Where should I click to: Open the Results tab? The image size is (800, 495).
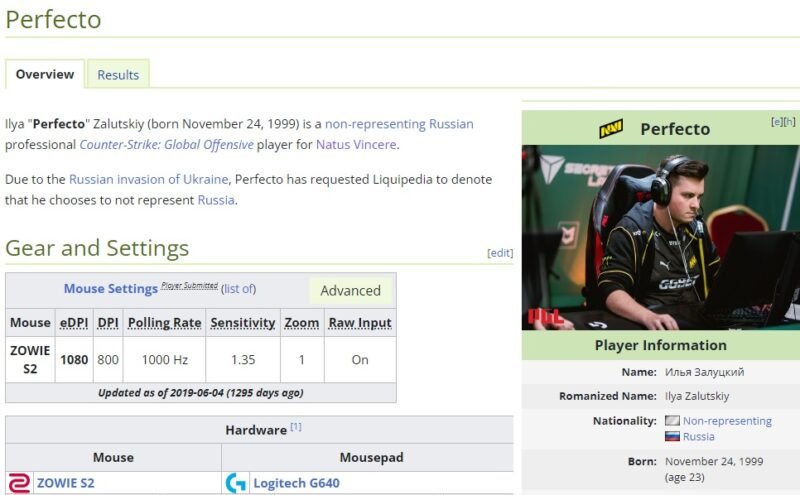(118, 75)
